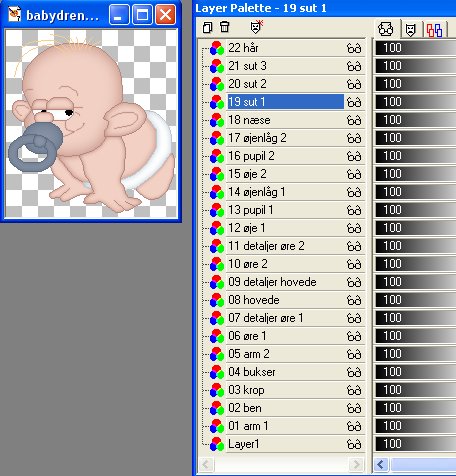The width and height of the screenshot is (456, 476).
Task: Adjust the opacity slider for 19 sut 1
Action: [x=415, y=102]
